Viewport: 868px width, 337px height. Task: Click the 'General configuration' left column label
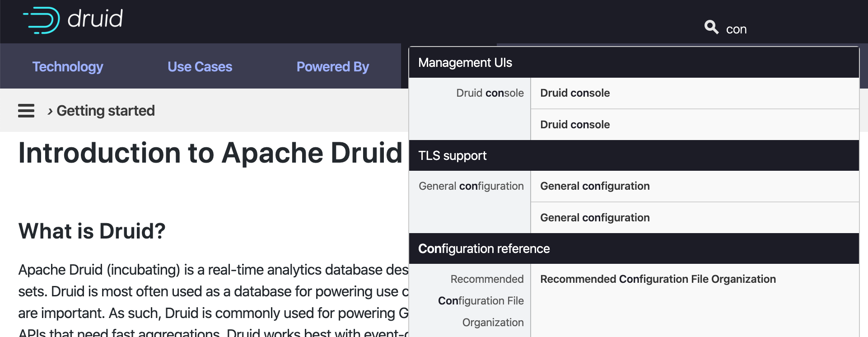pyautogui.click(x=471, y=186)
